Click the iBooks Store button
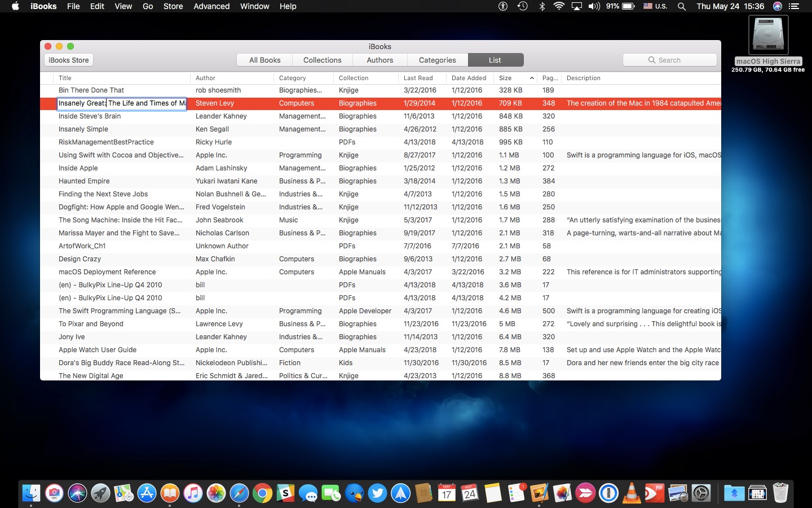 pos(69,60)
